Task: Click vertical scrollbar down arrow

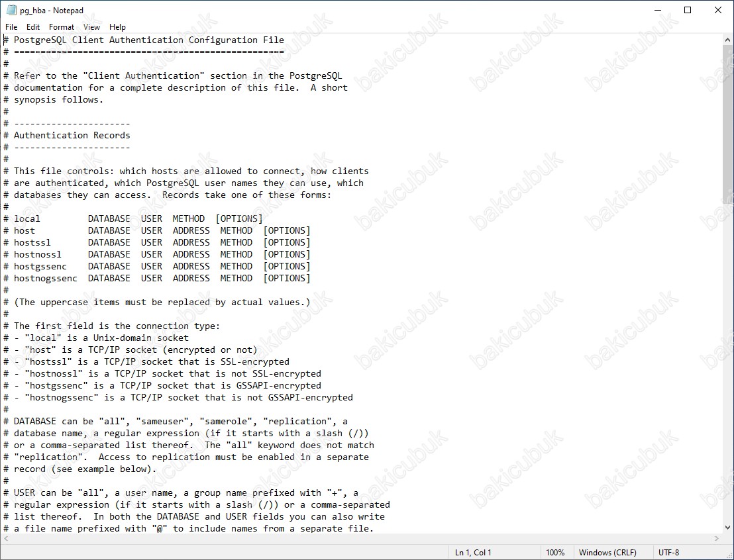Action: 727,528
